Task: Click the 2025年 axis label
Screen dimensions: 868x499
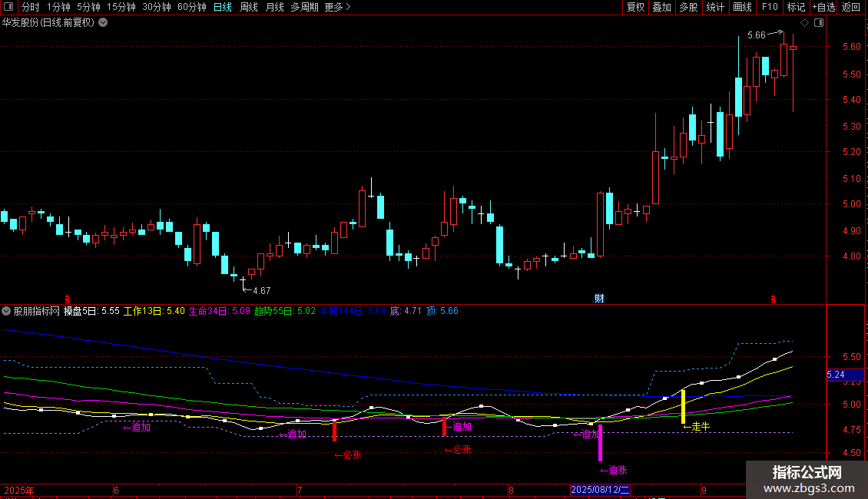Action: point(19,490)
